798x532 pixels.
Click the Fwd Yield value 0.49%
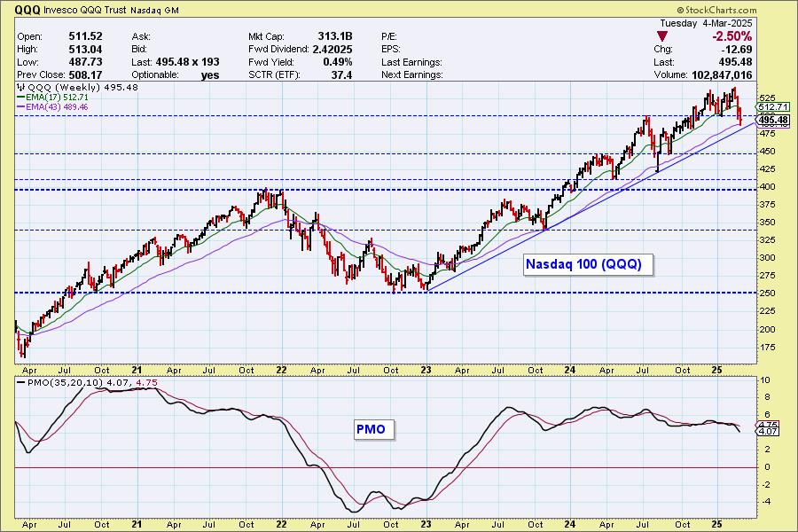click(338, 62)
